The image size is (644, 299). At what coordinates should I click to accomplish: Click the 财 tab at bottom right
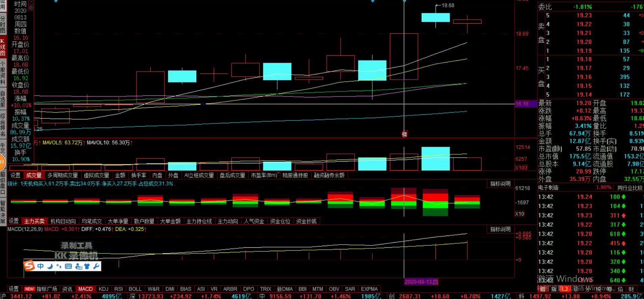631,289
